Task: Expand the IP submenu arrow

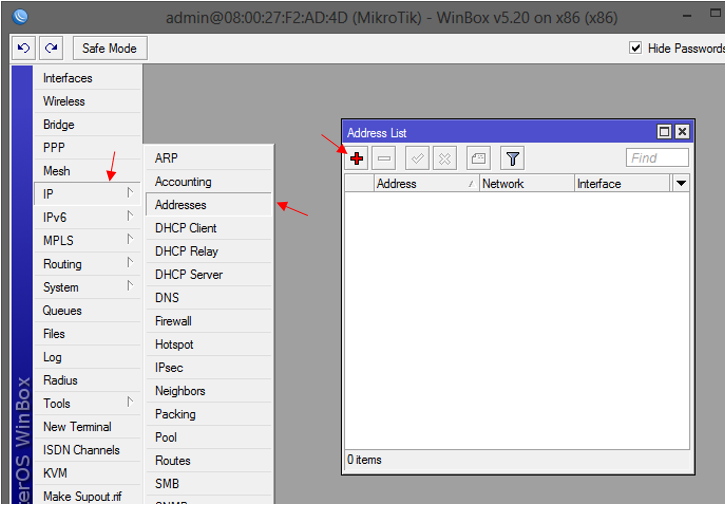Action: click(x=130, y=193)
